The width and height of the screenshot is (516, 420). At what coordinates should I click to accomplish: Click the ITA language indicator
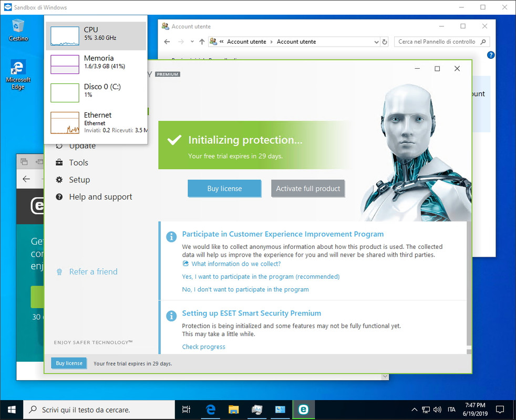click(x=451, y=409)
